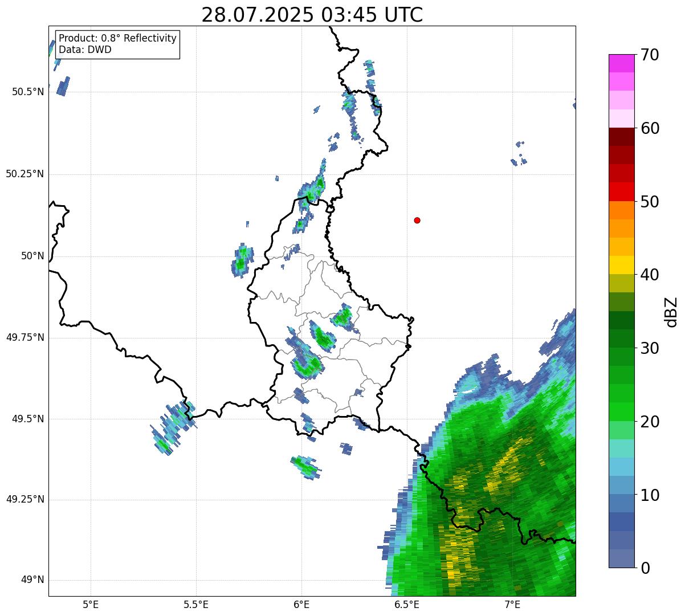The height and width of the screenshot is (616, 685).
Task: Click the "Product: 0.8° Reflectivity" text
Action: click(118, 38)
